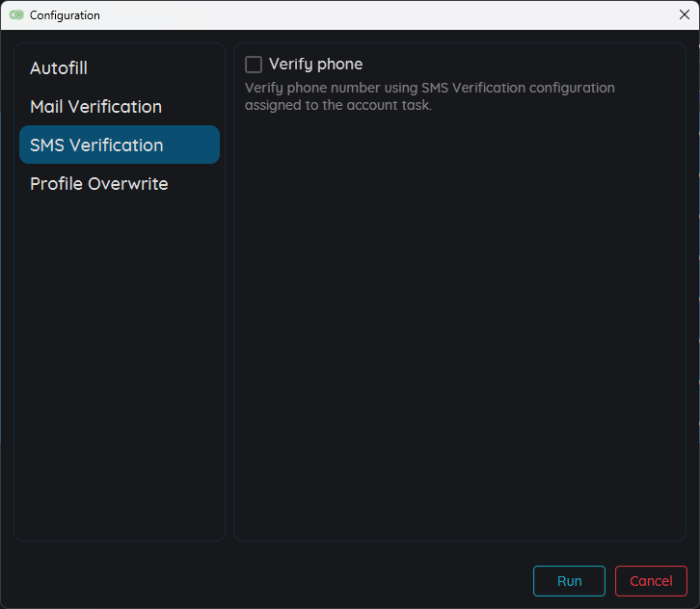
Task: Click the first line of Verify phone description
Action: click(x=429, y=88)
